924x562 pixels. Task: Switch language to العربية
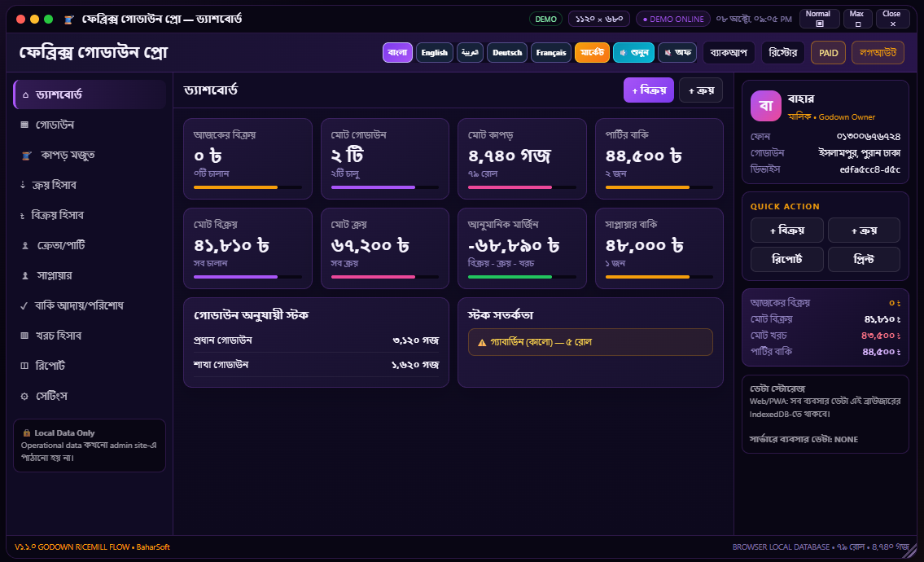[x=470, y=52]
